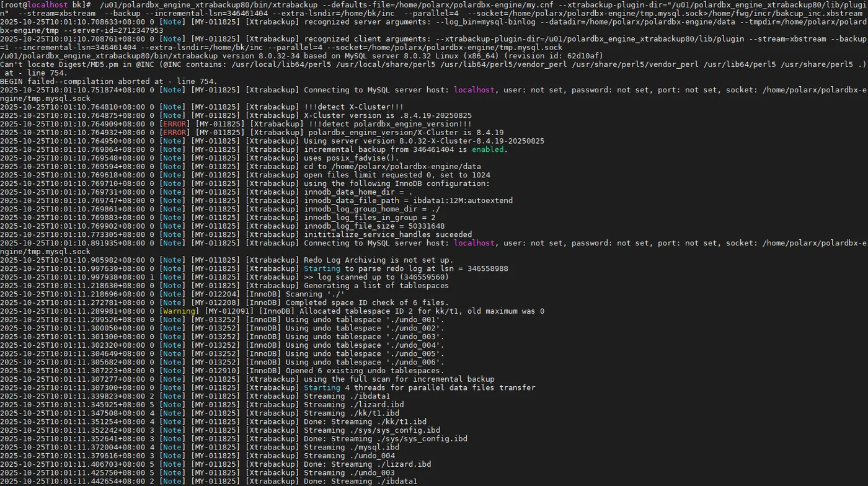Click "innodb_log_files_in_group = 2" setting
Viewport: 868px width, 486px height.
click(x=370, y=218)
